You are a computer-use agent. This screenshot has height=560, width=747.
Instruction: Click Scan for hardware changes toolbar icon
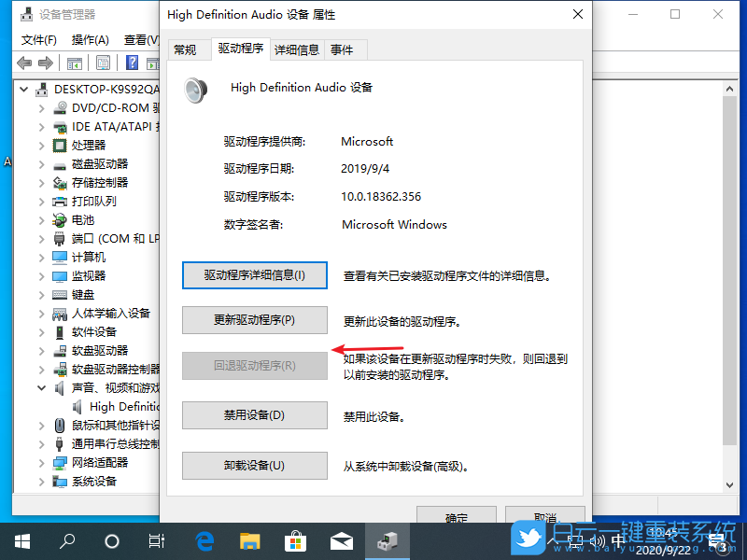[x=153, y=63]
